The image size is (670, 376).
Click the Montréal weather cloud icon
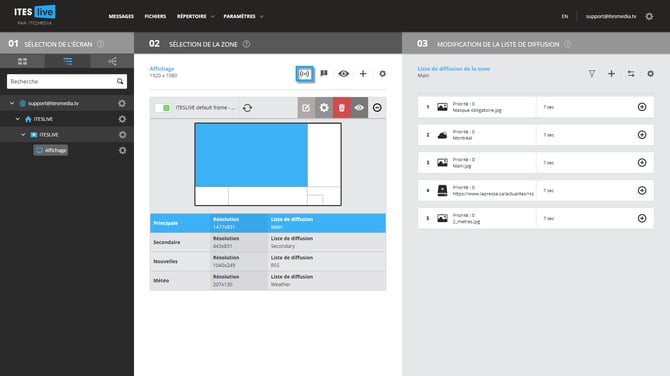442,135
